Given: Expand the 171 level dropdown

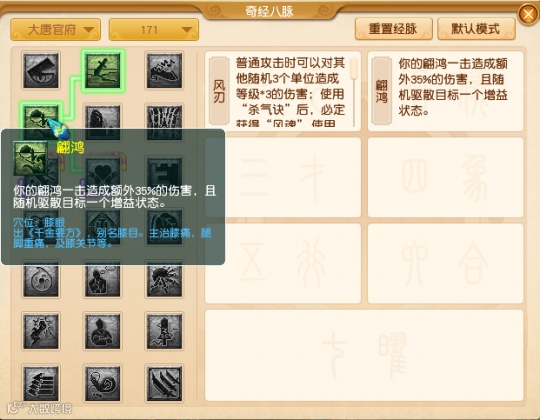Looking at the screenshot, I should [154, 30].
